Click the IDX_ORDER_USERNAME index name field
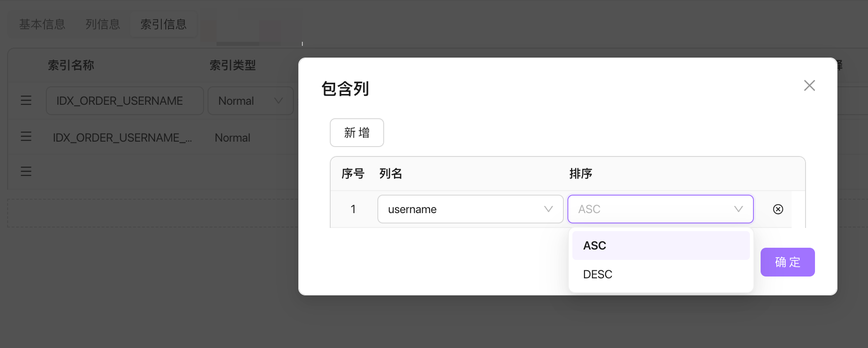The image size is (868, 348). 124,101
